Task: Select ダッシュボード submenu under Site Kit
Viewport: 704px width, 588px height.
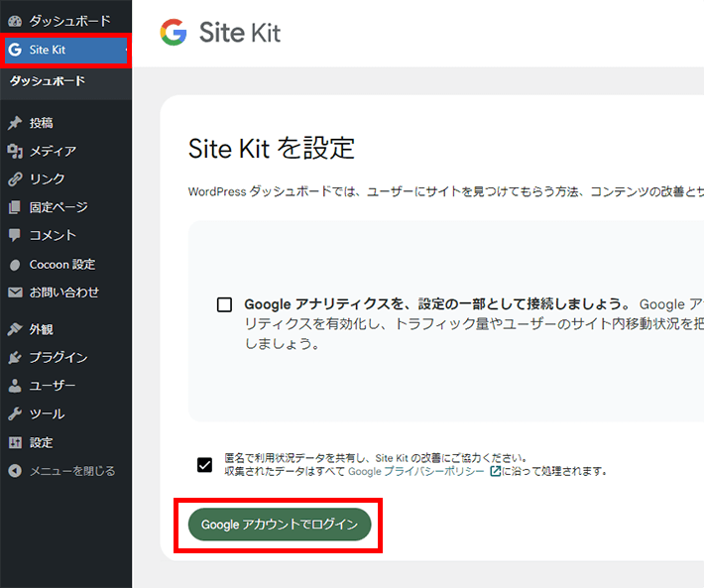Action: pyautogui.click(x=48, y=81)
